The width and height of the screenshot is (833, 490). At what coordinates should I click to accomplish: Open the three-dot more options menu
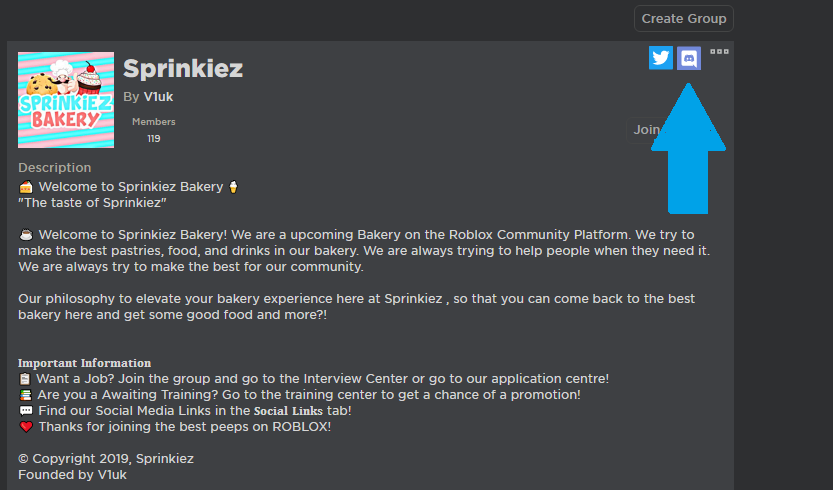(x=719, y=51)
